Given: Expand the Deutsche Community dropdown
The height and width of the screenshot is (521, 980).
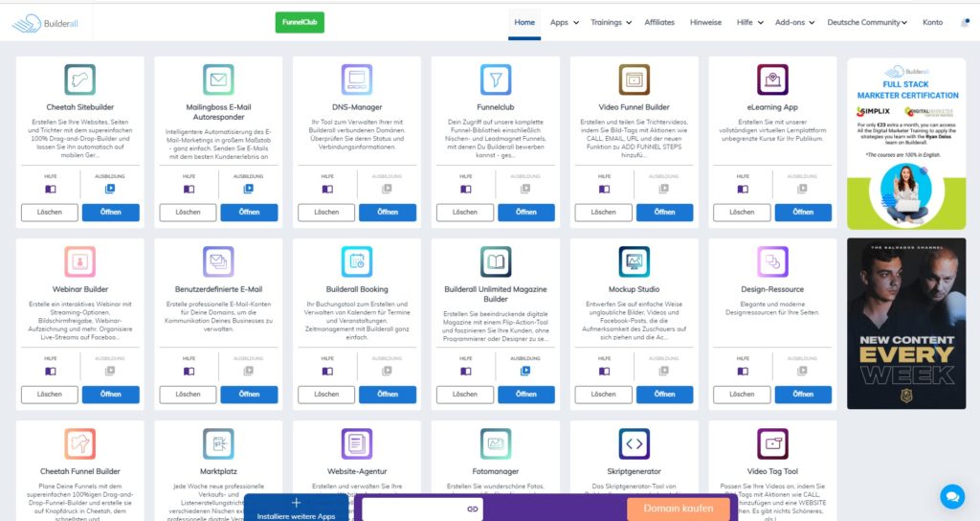Looking at the screenshot, I should tap(867, 23).
